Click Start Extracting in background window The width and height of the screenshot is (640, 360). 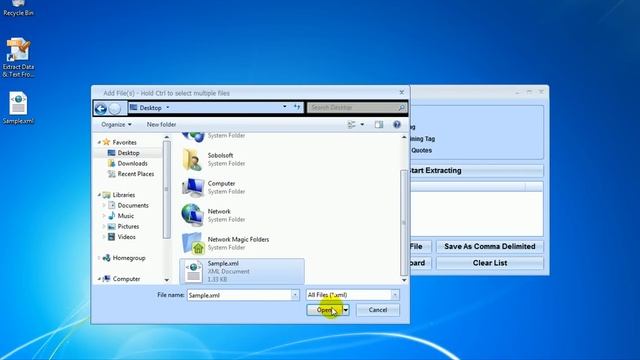[476, 171]
